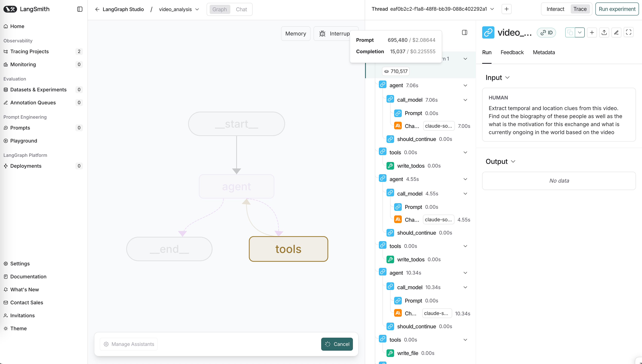642x364 pixels.
Task: Open the Metadata tab
Action: pos(544,52)
